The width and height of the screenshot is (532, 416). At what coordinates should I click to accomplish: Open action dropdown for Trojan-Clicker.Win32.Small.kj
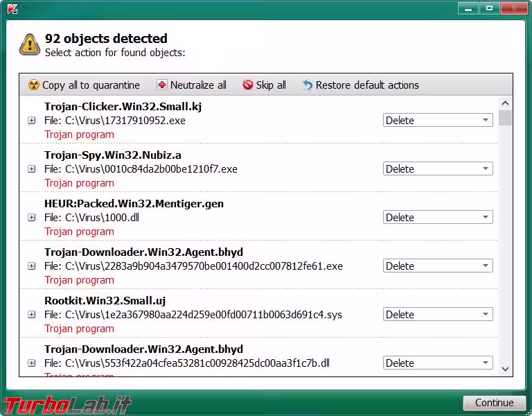(x=438, y=121)
